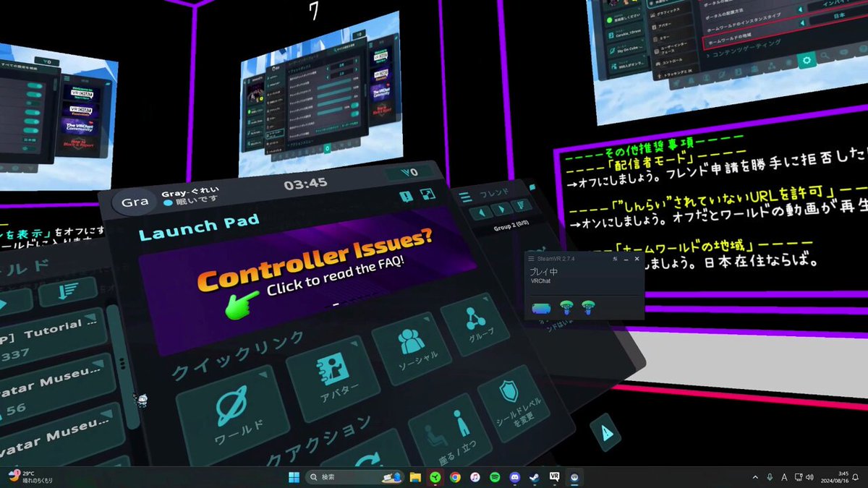Click the notification alert icon in Launch Pad header

coord(405,196)
